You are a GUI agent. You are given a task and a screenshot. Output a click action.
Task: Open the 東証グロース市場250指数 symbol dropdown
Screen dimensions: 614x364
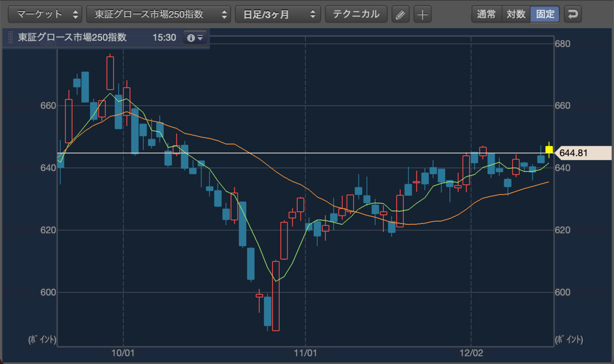[159, 14]
